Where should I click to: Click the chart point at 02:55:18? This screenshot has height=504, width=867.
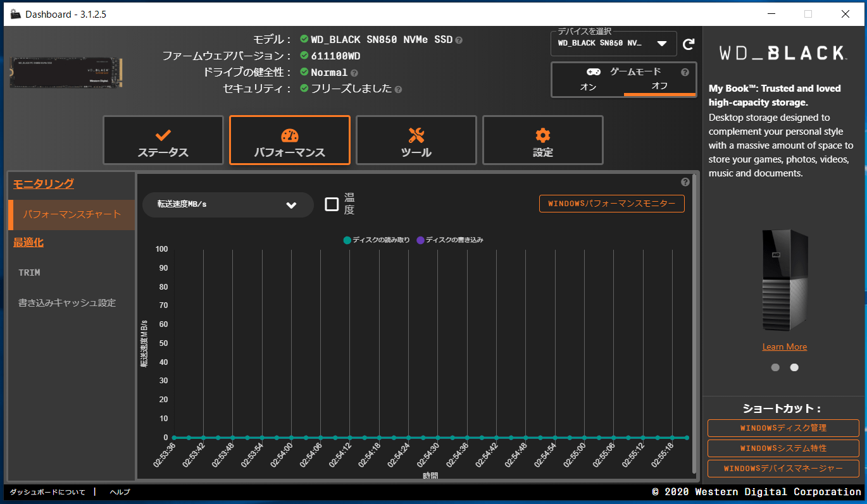672,438
